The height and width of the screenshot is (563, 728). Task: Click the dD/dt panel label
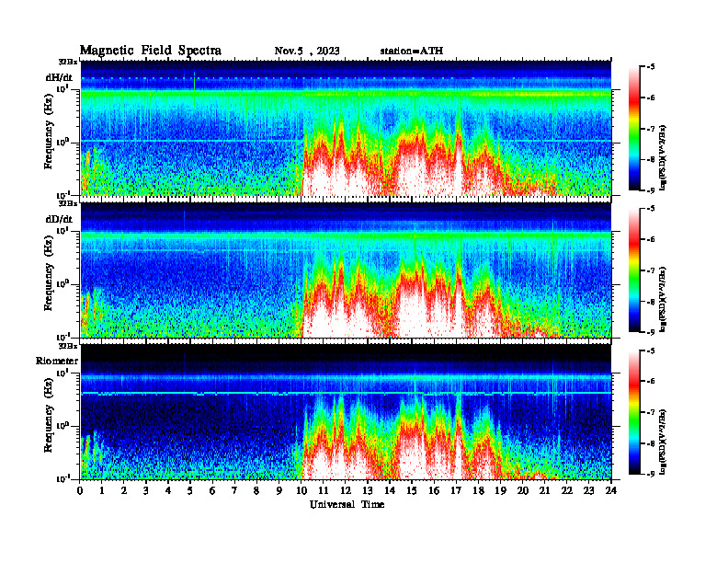[59, 219]
